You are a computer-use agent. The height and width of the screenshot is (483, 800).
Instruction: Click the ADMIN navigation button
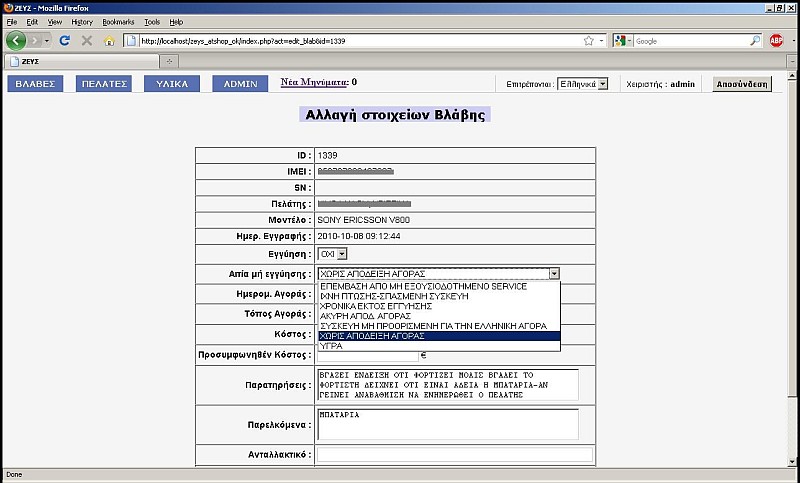pos(240,84)
